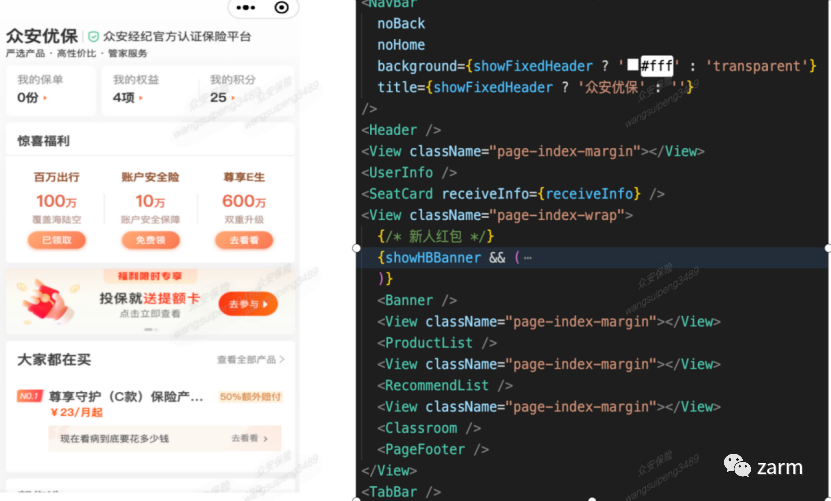Click the page-index-wrap View line
The height and width of the screenshot is (501, 831).
pos(497,215)
